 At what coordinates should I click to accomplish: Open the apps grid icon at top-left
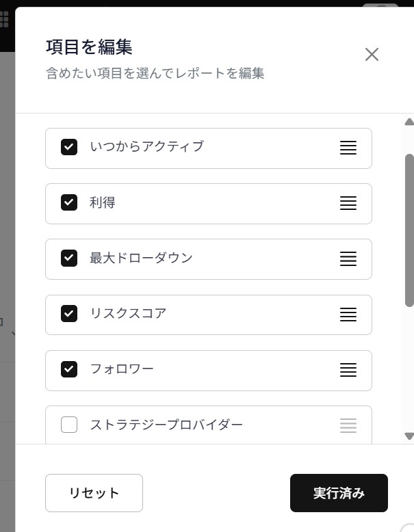(4, 19)
